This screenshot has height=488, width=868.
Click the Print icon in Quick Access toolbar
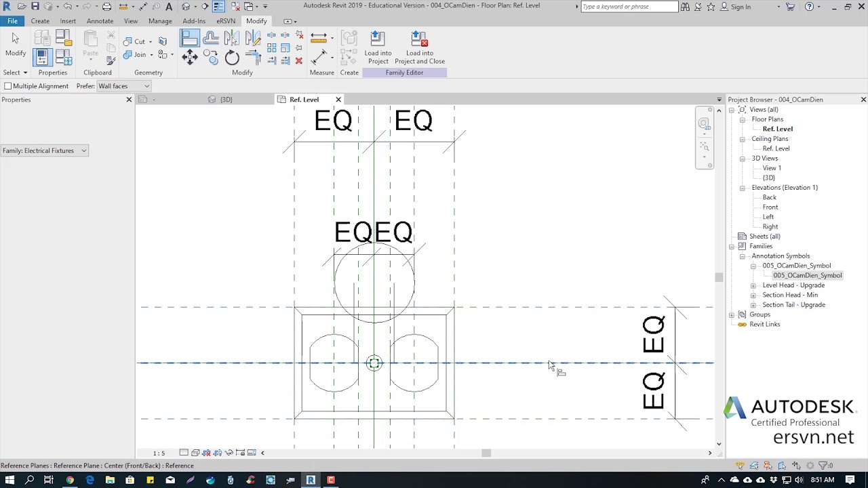click(x=106, y=6)
